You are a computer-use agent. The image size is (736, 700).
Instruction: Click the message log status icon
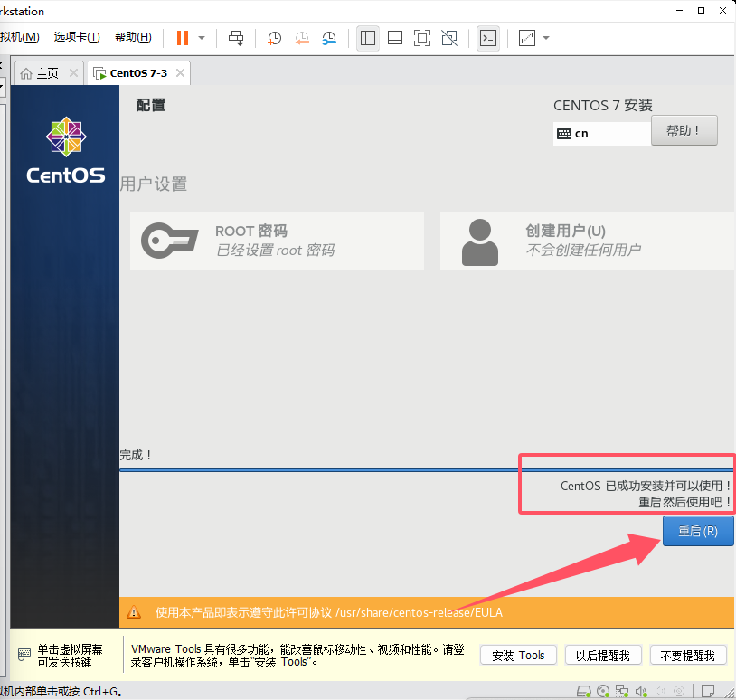(x=708, y=691)
